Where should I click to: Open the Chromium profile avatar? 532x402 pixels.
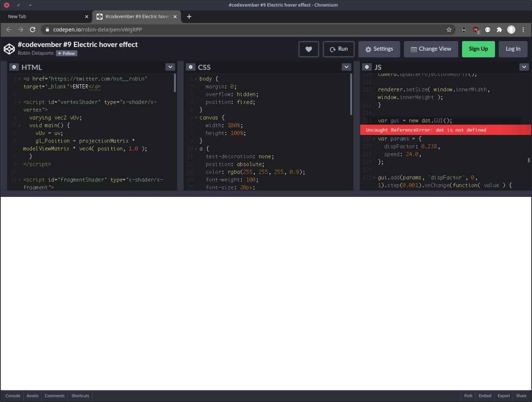[x=511, y=29]
